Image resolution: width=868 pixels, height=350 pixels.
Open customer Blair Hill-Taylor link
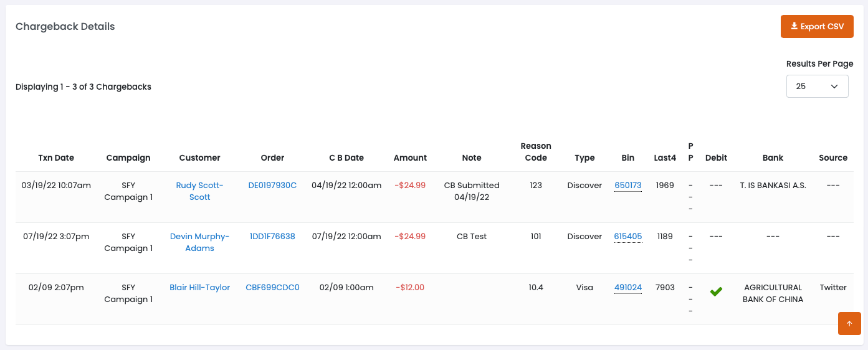pos(199,288)
